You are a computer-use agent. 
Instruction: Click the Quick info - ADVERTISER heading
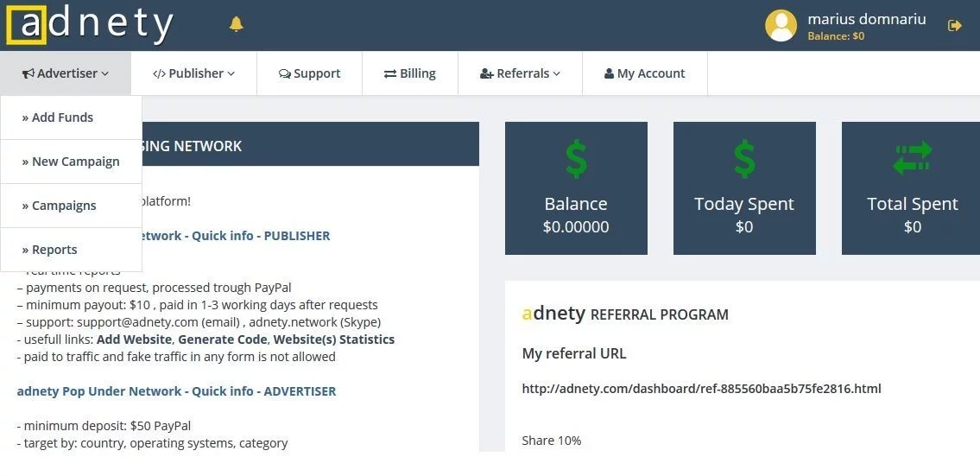(x=263, y=391)
